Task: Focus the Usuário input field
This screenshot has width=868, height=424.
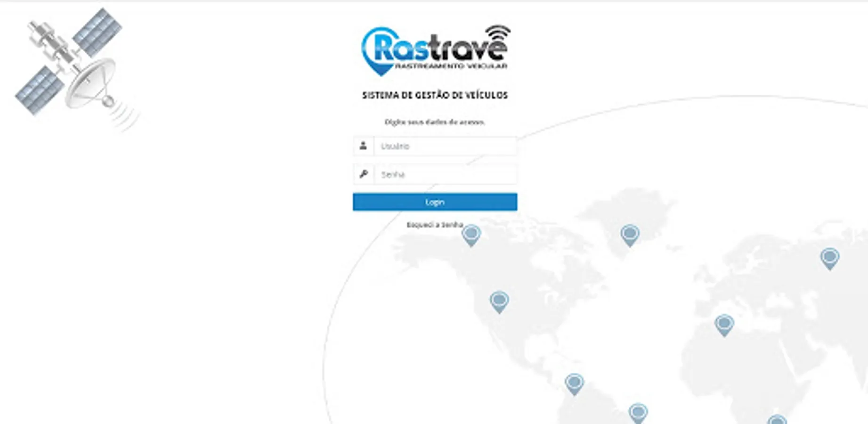Action: 445,146
